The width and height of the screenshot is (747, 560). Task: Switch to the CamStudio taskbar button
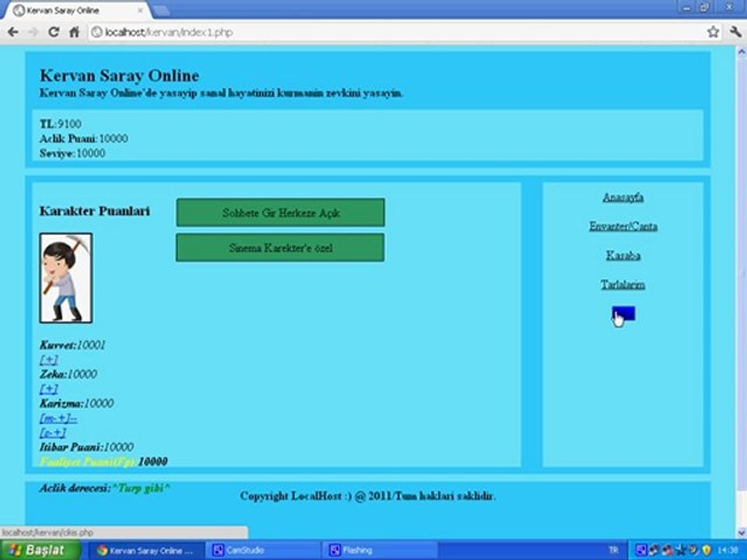click(x=264, y=551)
